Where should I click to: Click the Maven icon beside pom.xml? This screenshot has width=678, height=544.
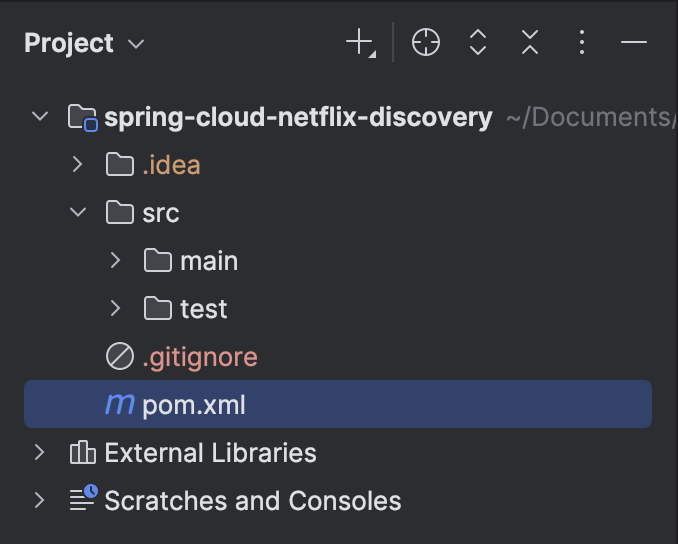click(120, 404)
